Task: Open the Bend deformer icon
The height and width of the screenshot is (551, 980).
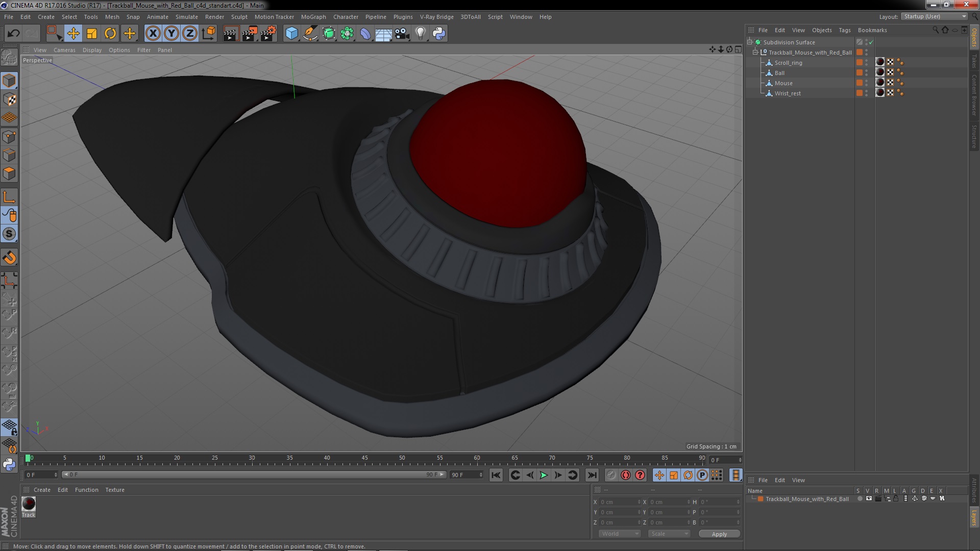Action: click(365, 34)
